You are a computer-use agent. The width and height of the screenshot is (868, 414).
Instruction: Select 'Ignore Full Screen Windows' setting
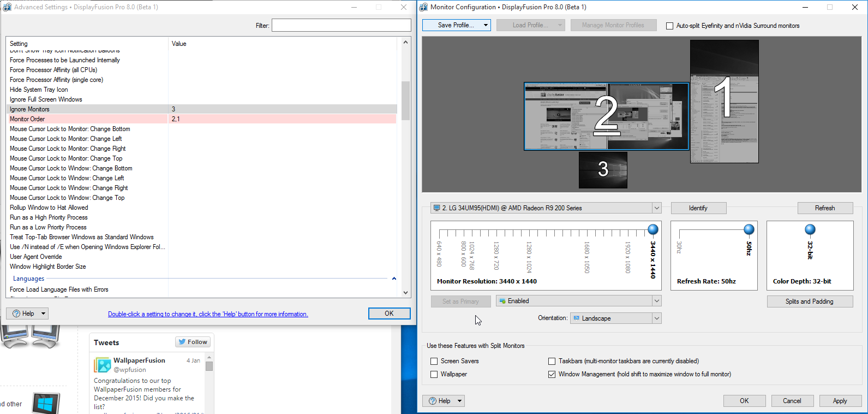point(202,99)
